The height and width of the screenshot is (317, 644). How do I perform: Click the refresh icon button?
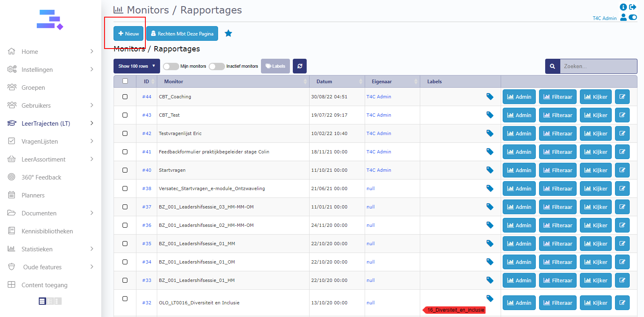[x=300, y=66]
